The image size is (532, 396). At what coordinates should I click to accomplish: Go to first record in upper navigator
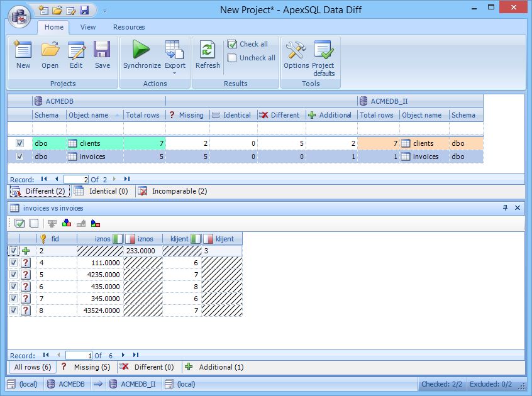click(44, 179)
